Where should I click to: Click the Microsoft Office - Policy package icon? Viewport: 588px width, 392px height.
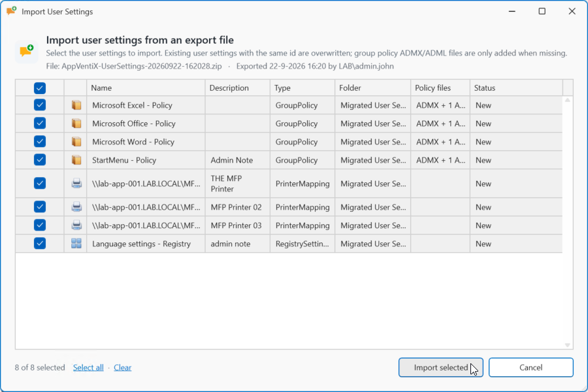point(76,123)
